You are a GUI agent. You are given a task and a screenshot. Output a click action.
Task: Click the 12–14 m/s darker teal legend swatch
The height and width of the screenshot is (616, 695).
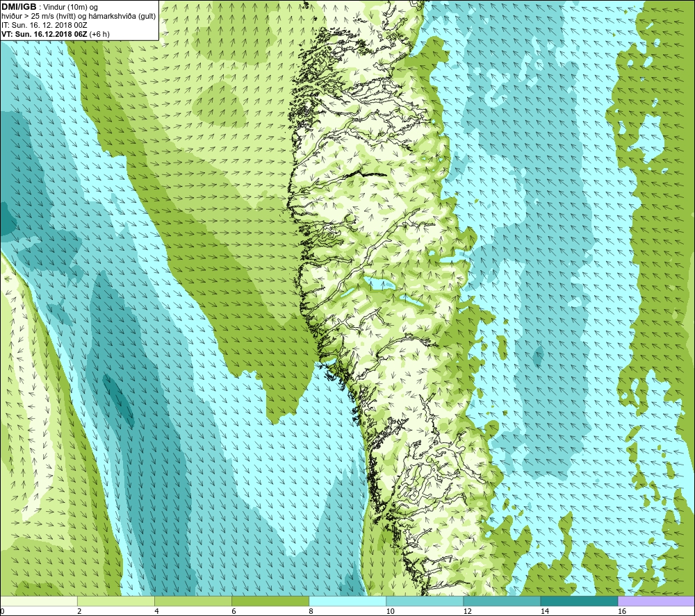[501, 601]
